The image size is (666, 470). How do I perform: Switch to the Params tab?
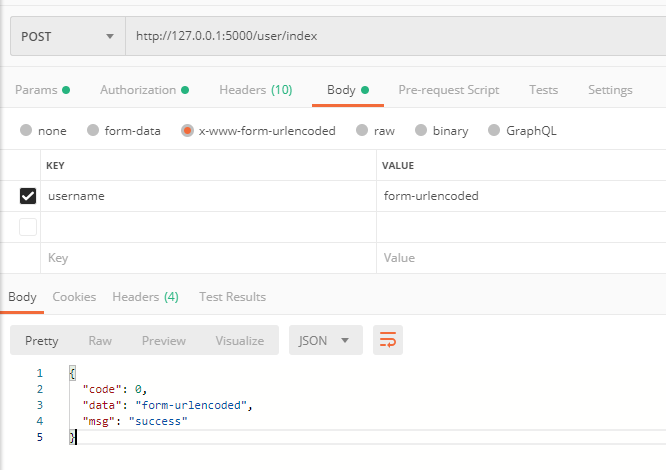42,90
